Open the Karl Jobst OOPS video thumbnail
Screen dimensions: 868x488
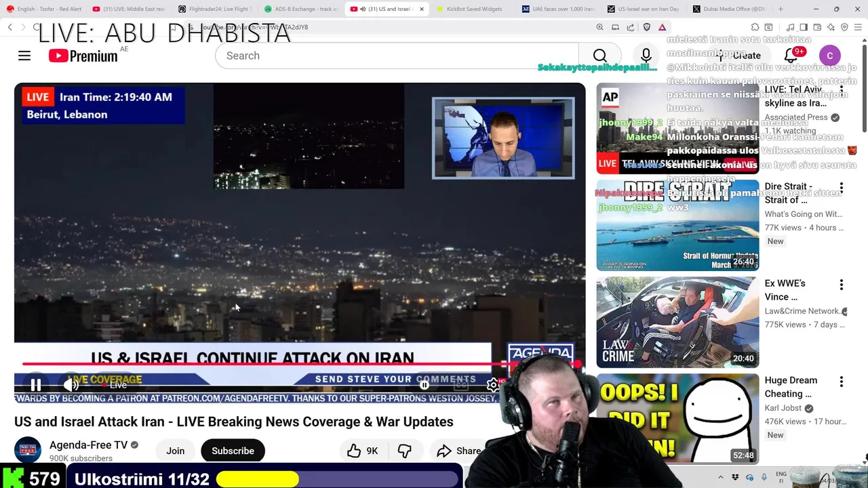pos(677,419)
